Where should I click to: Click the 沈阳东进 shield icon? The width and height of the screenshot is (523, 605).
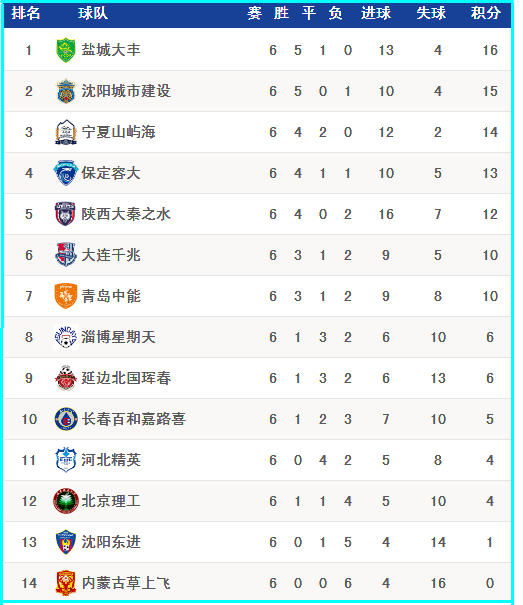(x=66, y=542)
